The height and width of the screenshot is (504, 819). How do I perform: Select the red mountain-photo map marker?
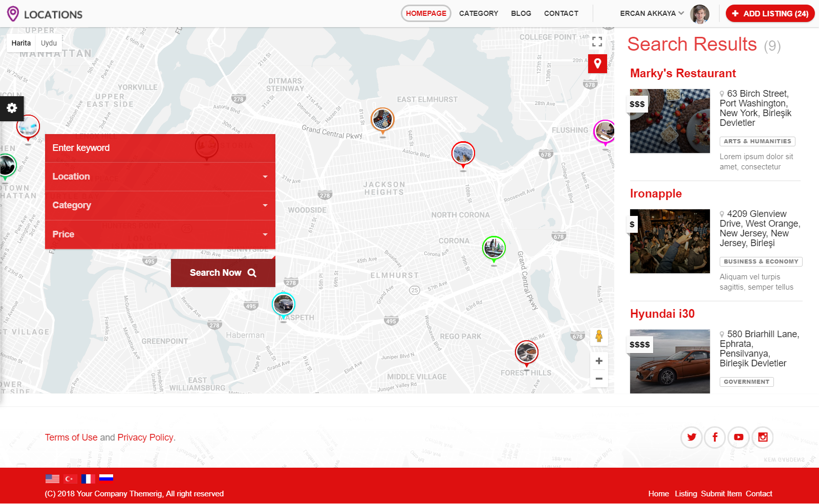(463, 155)
